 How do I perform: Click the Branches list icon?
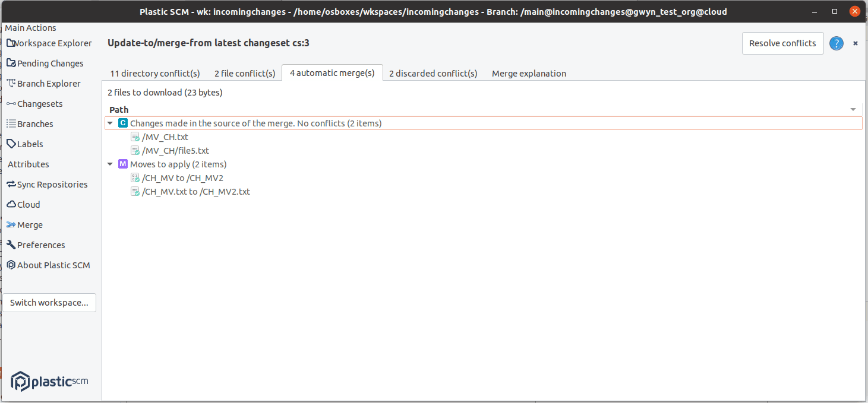11,124
